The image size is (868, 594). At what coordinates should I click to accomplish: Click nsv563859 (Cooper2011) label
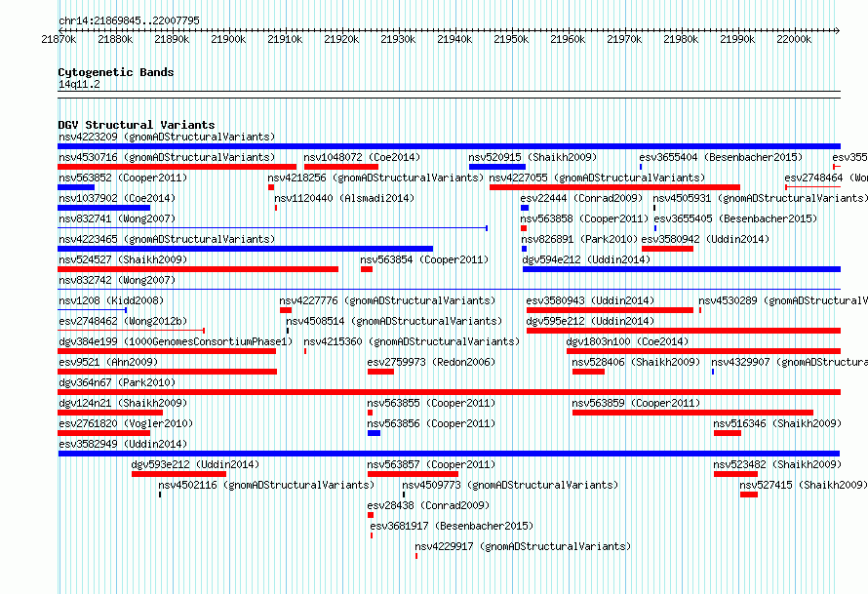click(x=636, y=403)
